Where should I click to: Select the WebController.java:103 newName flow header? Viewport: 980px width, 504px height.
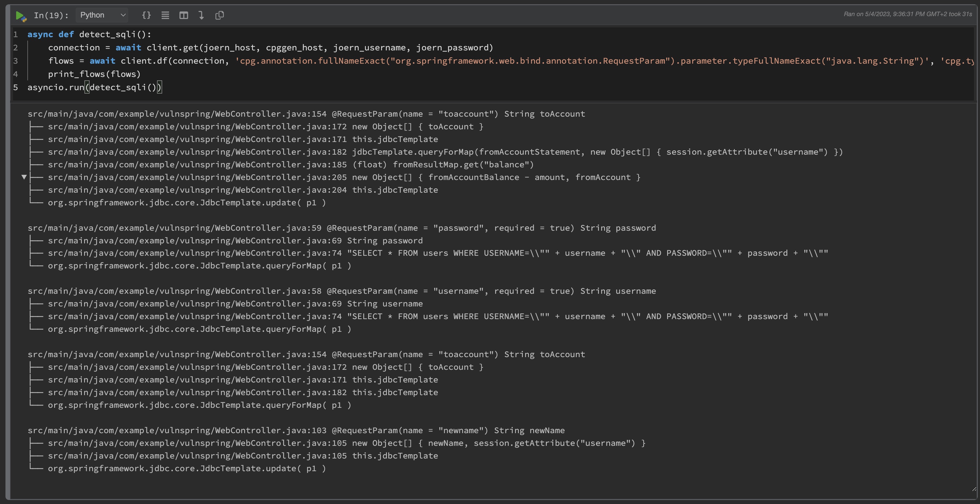[296, 430]
